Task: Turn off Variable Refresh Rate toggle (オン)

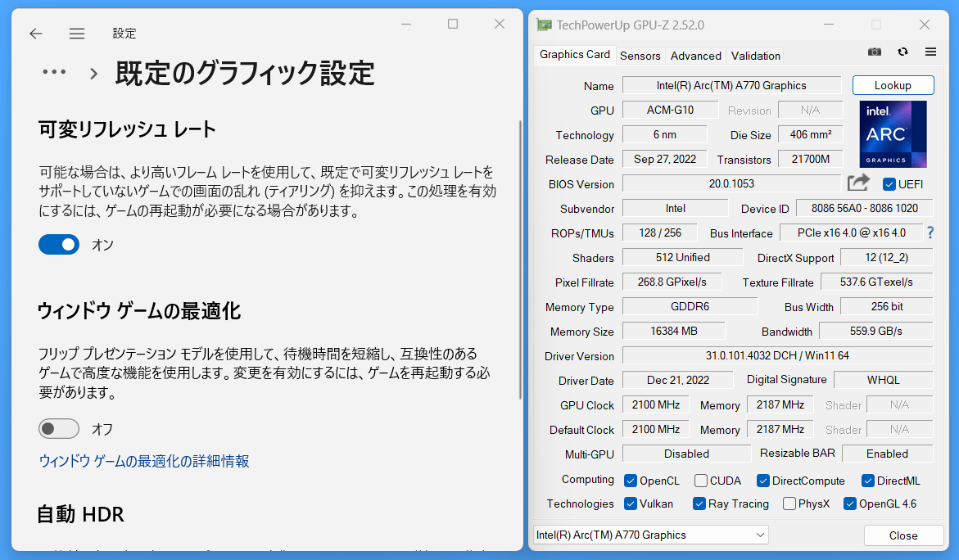Action: [59, 245]
